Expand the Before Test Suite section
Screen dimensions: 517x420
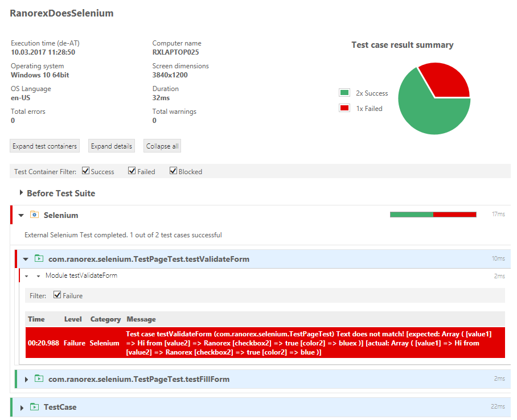21,192
